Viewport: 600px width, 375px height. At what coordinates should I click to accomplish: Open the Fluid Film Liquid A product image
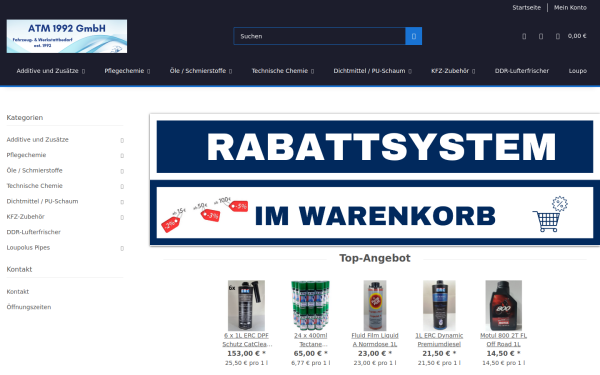coord(375,305)
